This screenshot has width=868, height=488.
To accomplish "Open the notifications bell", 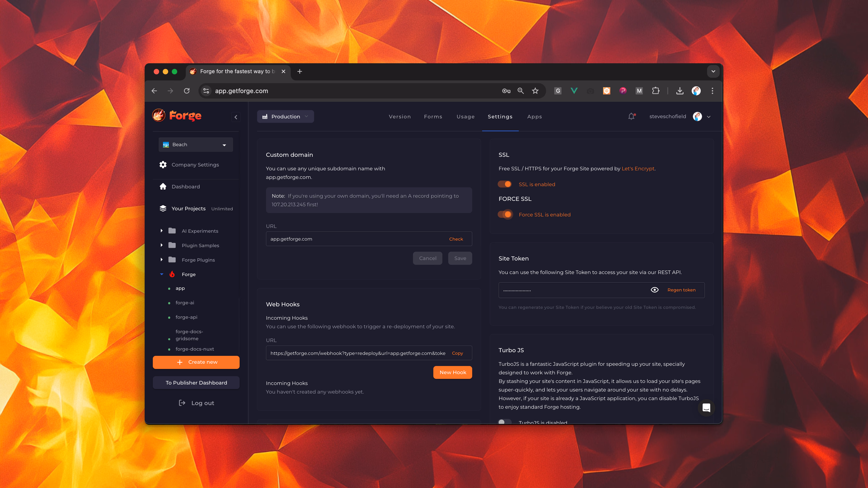I will click(x=632, y=117).
